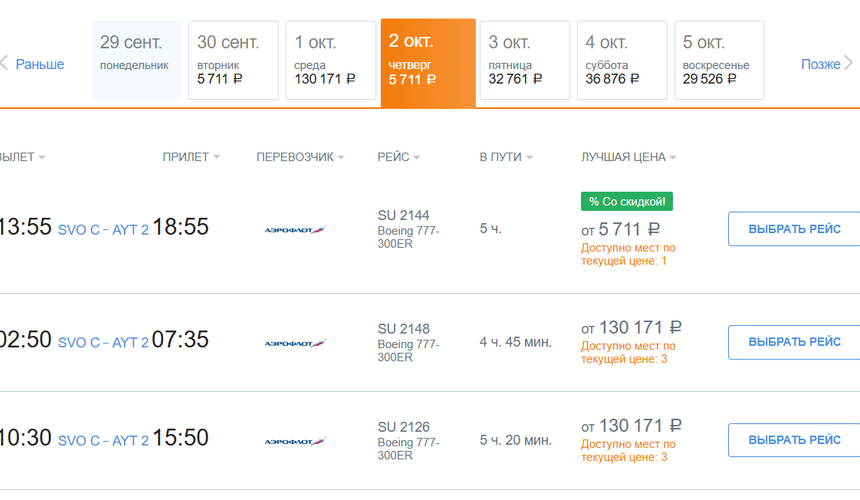
Task: Sort flights by В ПУТИ duration
Action: pos(505,157)
